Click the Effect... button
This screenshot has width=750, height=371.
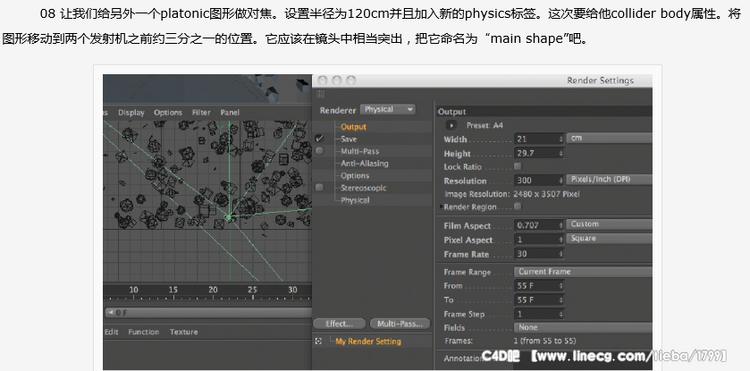pos(340,324)
